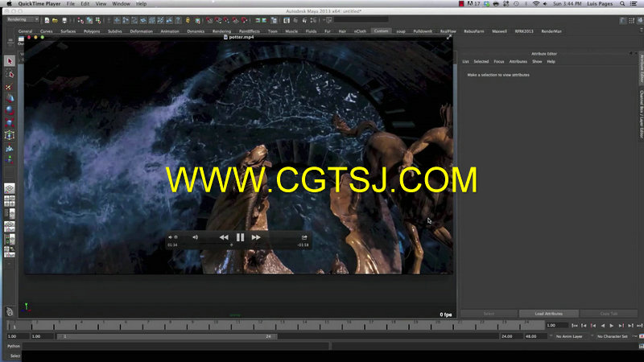Switch to four-view panel layout
This screenshot has height=362, width=644.
coord(10,201)
